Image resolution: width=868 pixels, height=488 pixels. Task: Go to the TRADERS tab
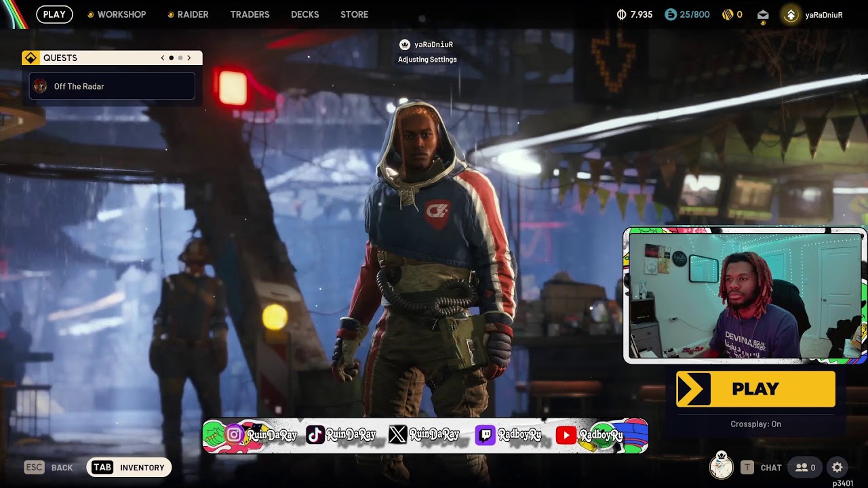[x=250, y=14]
